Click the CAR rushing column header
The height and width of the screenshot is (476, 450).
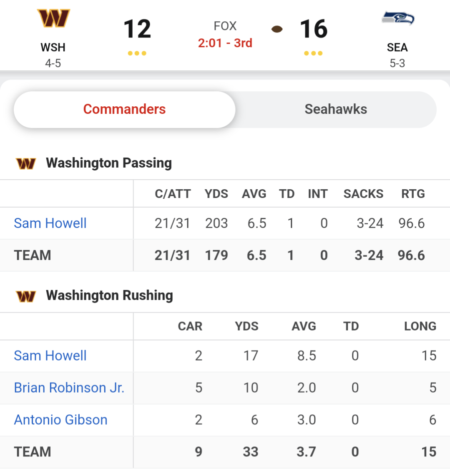pyautogui.click(x=190, y=326)
